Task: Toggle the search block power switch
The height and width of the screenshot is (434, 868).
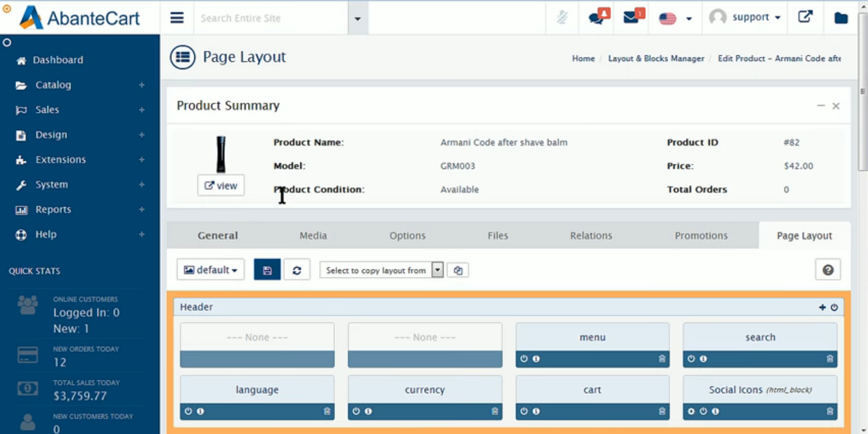Action: tap(692, 359)
